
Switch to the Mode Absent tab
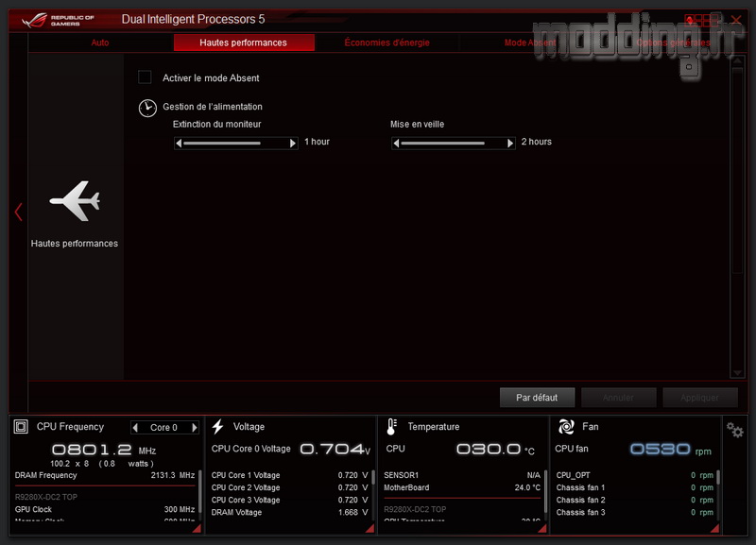(530, 43)
